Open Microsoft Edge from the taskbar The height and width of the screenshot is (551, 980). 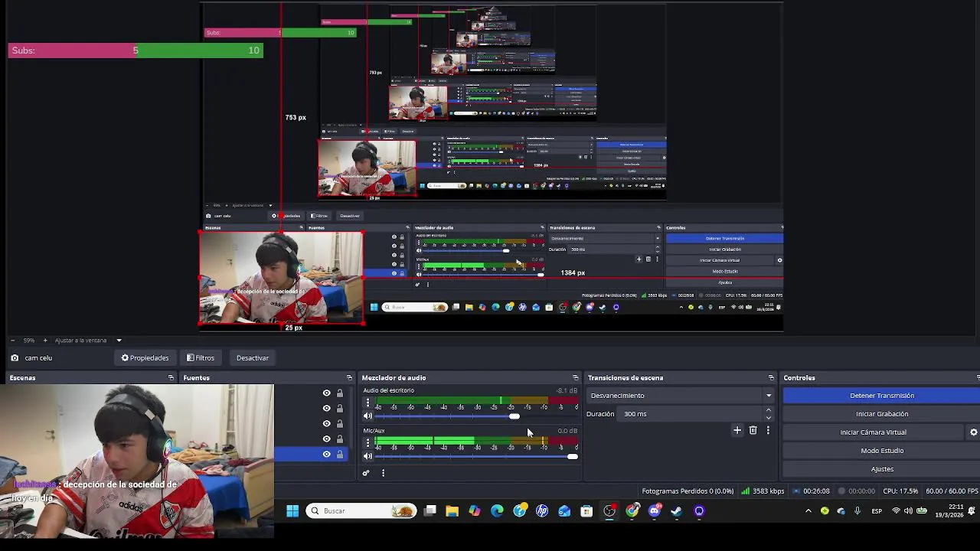[497, 511]
